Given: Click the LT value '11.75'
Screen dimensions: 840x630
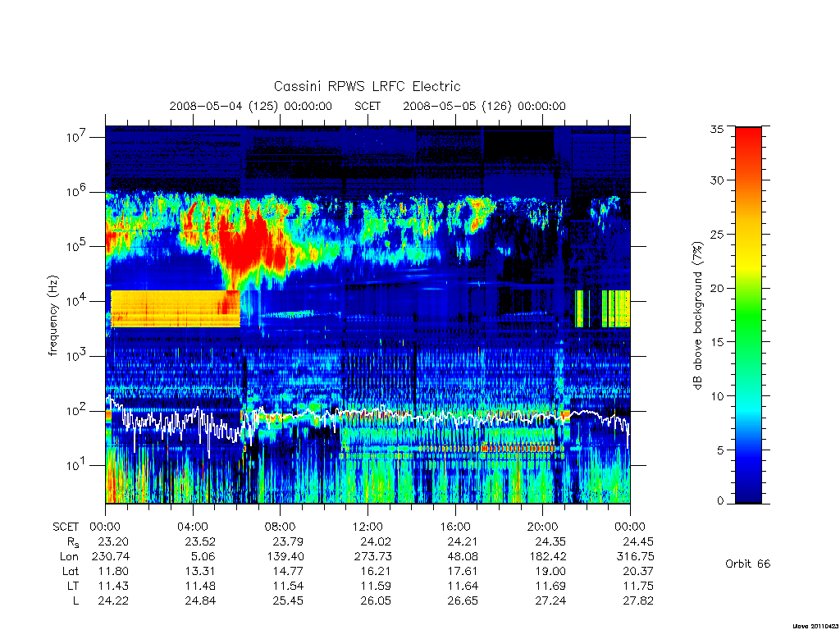Looking at the screenshot, I should (638, 586).
